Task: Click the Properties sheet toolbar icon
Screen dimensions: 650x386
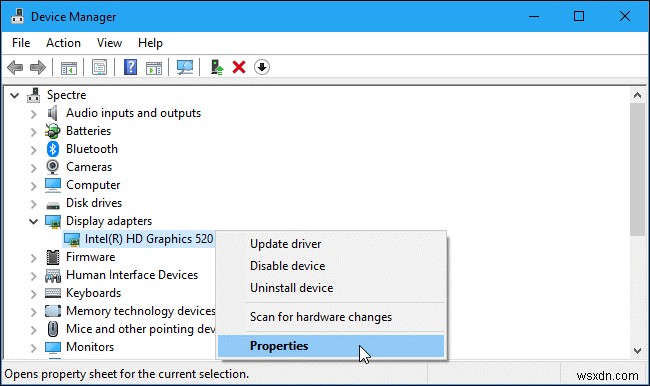Action: (99, 67)
